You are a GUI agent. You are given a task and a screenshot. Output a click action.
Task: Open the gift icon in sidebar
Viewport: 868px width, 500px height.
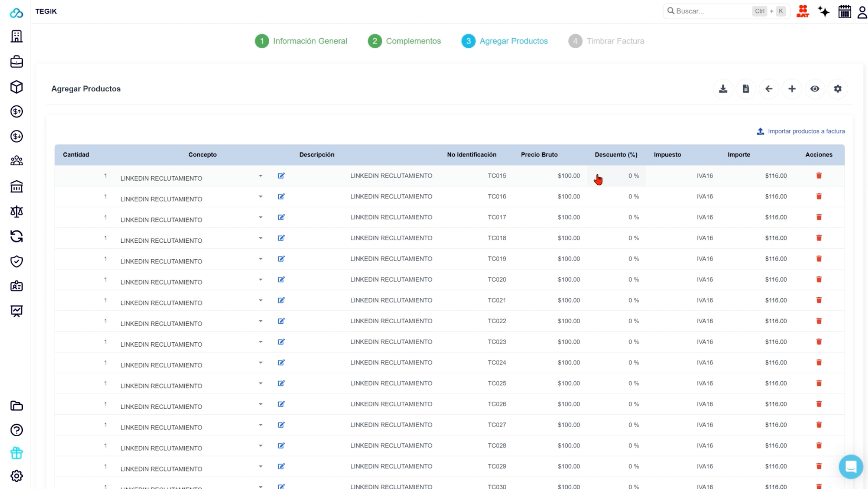[x=16, y=453]
